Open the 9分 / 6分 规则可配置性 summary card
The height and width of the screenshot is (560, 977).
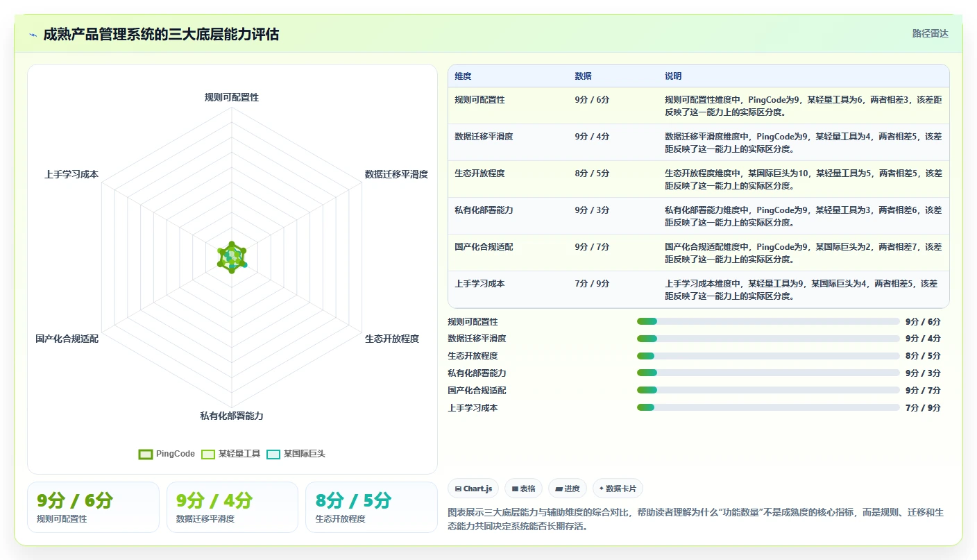[94, 507]
